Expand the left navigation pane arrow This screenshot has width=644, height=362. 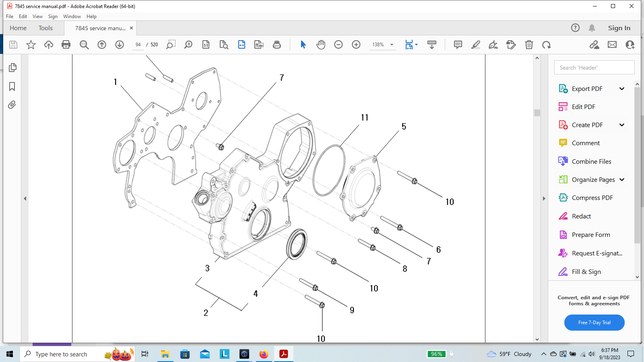25,198
